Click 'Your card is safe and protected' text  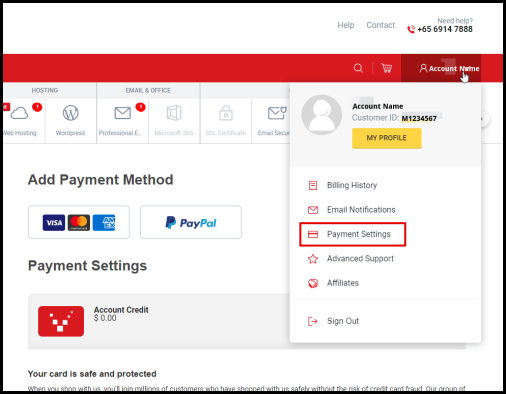point(92,374)
